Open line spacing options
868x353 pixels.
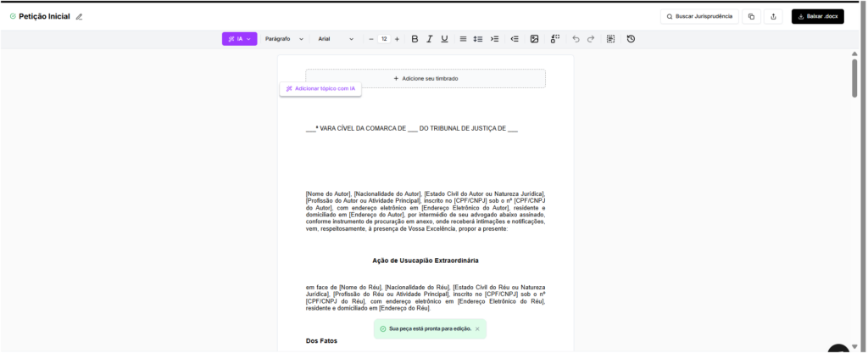tap(478, 39)
